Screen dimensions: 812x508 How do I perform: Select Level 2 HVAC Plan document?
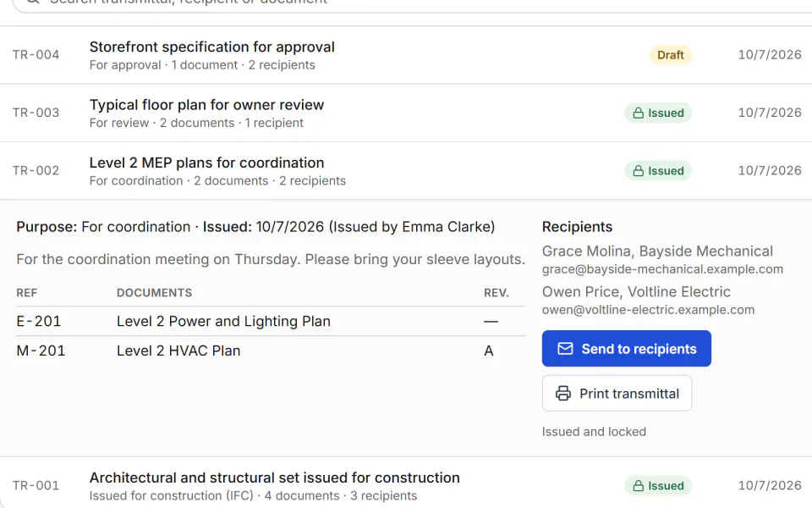(x=178, y=351)
